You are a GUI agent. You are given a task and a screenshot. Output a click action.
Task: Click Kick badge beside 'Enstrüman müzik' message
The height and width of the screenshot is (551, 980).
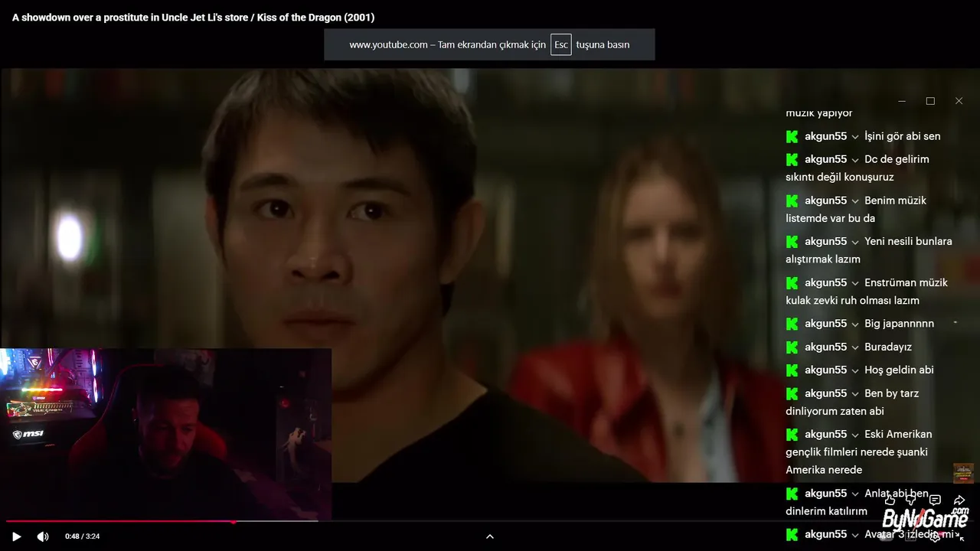pos(792,282)
